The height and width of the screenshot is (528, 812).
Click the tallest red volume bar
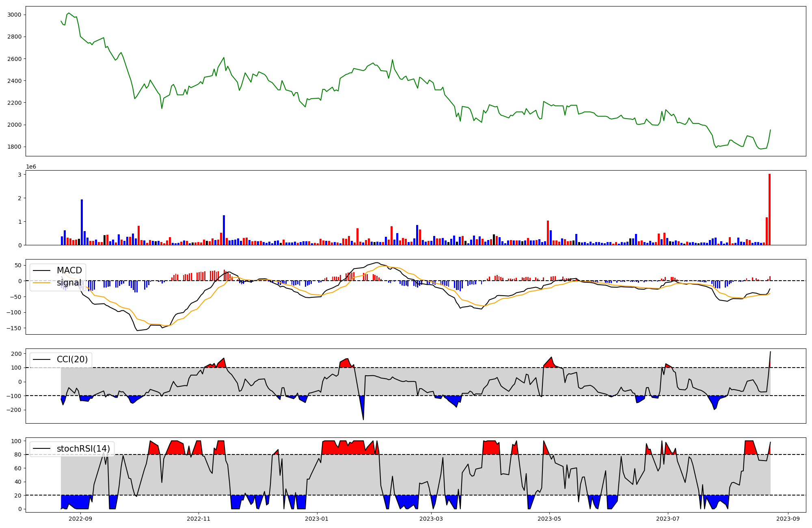pyautogui.click(x=769, y=210)
